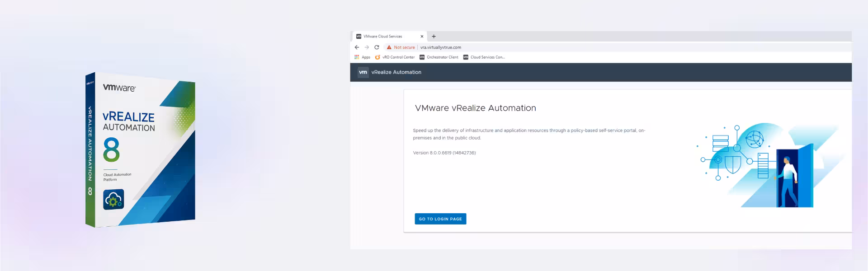Open Orchestrator Client bookmark

tap(439, 57)
